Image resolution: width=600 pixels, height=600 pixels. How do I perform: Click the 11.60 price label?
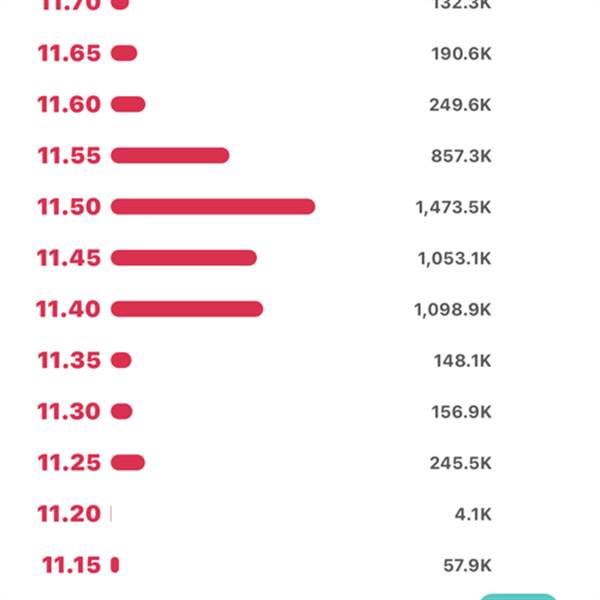[69, 104]
